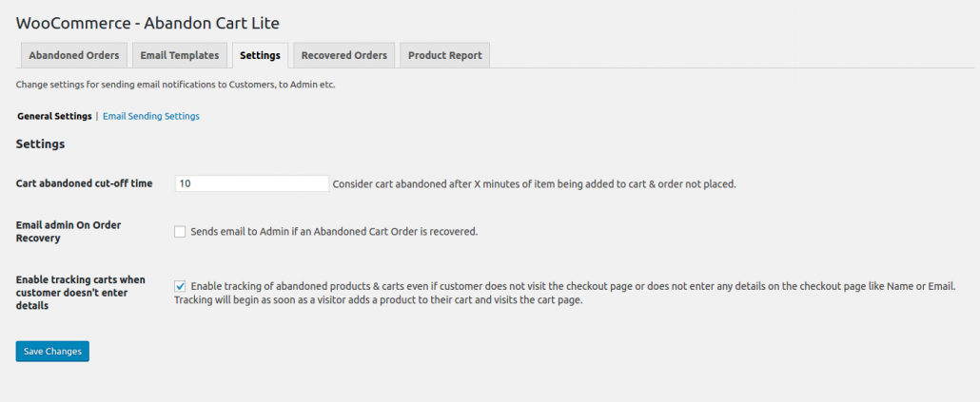This screenshot has width=980, height=402.
Task: Switch to the Email Templates tab
Action: click(180, 55)
